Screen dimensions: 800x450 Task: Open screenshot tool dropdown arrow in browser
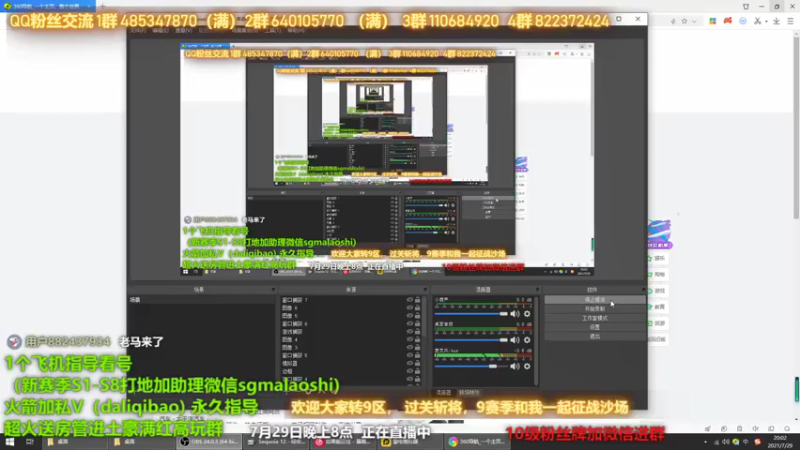point(766,21)
